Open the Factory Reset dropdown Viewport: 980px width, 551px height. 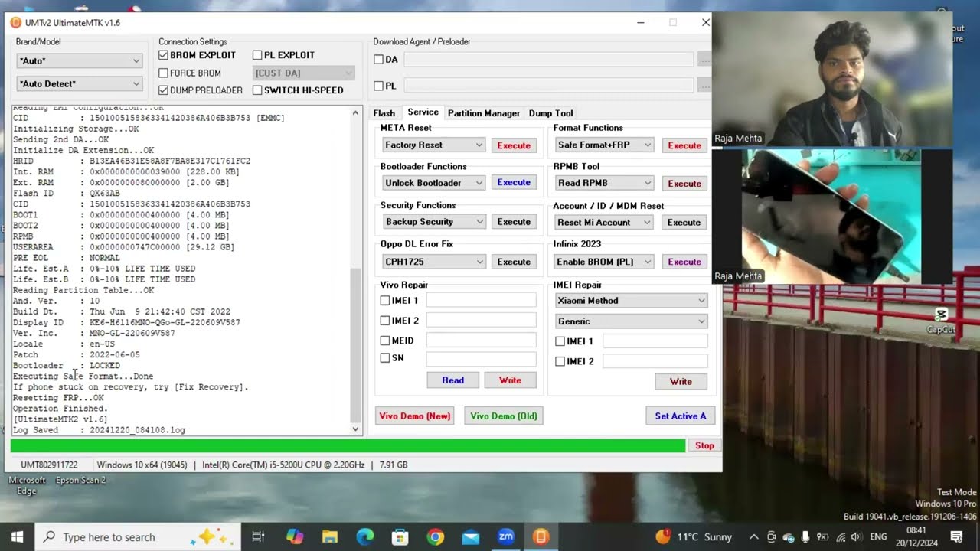[433, 145]
